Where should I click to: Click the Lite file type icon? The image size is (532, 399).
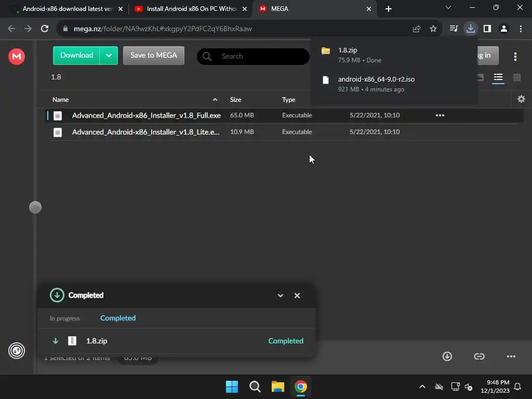[58, 132]
